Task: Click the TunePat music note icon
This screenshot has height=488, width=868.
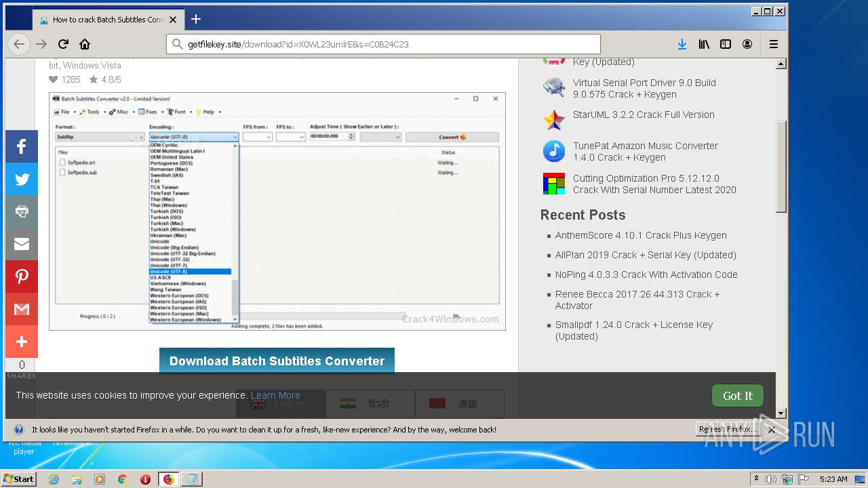Action: [x=554, y=151]
